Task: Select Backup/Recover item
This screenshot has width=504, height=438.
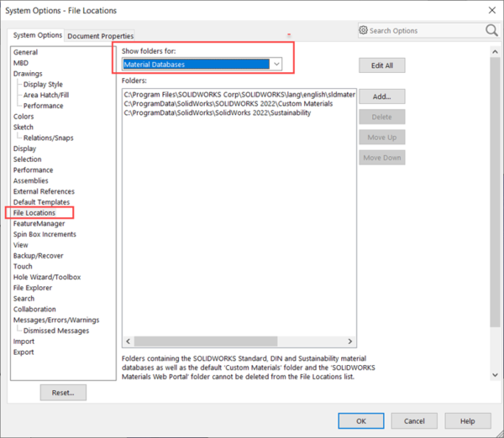Action: [39, 256]
